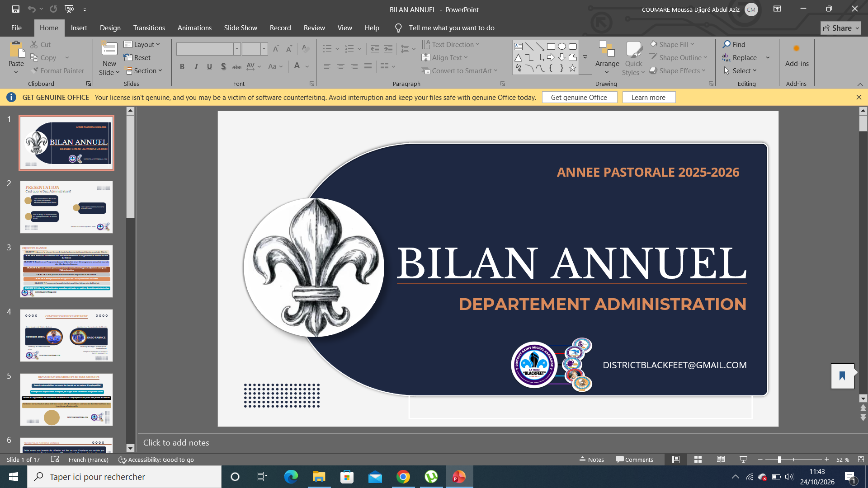
Task: Open the font name dropdown arrow
Action: tap(236, 49)
